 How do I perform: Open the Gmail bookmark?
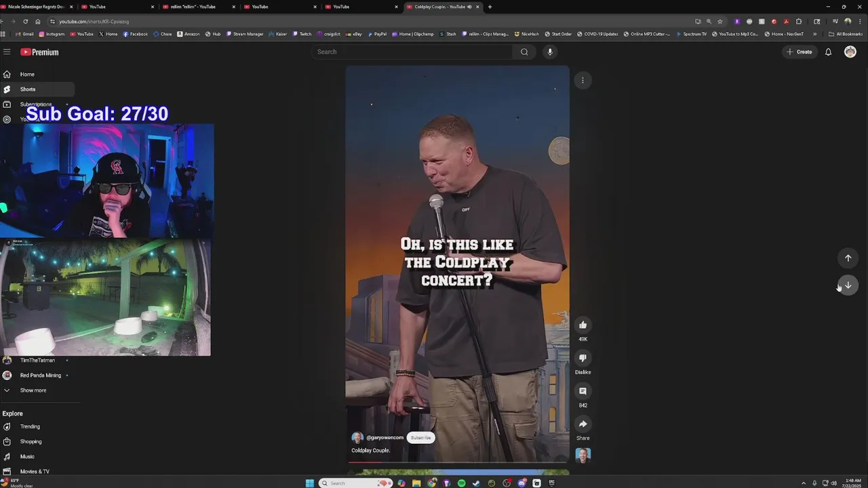pyautogui.click(x=24, y=34)
